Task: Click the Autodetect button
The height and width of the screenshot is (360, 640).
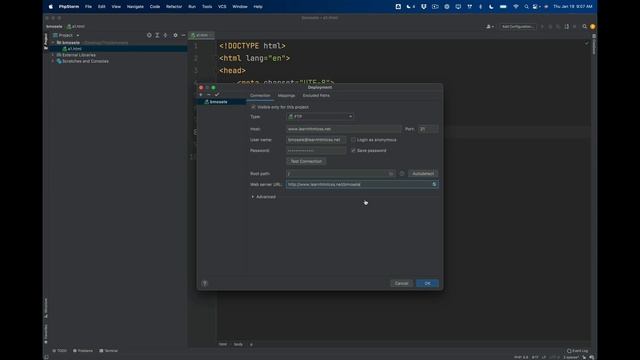Action: coord(423,174)
